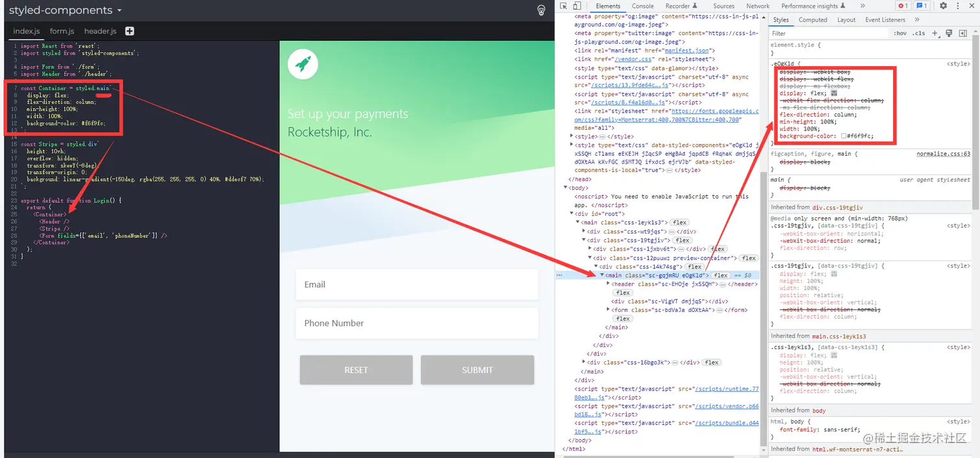Focus the Phone Number input field
This screenshot has height=458, width=980.
(417, 323)
